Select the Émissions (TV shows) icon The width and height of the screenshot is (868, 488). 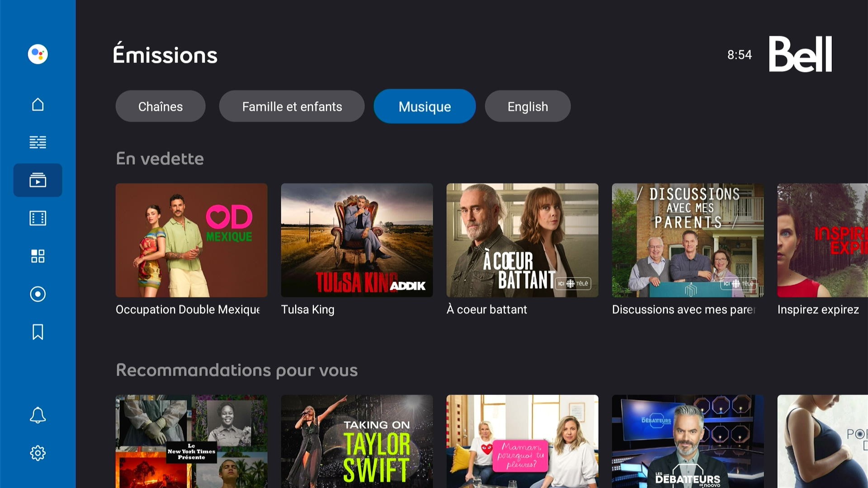click(x=38, y=180)
